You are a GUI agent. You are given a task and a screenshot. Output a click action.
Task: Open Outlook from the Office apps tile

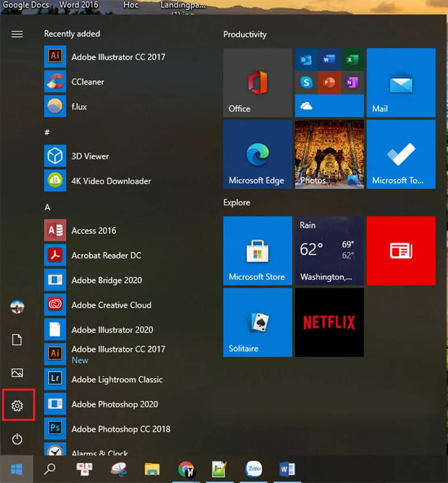306,59
